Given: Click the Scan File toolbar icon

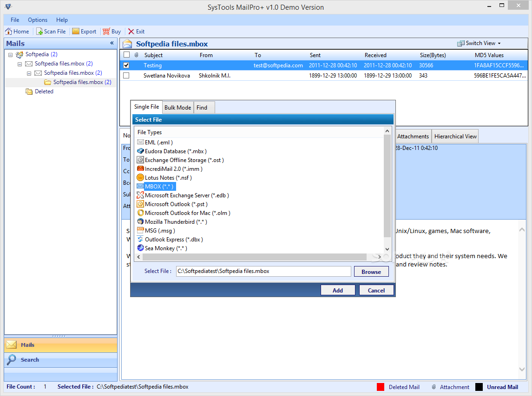Looking at the screenshot, I should [39, 32].
